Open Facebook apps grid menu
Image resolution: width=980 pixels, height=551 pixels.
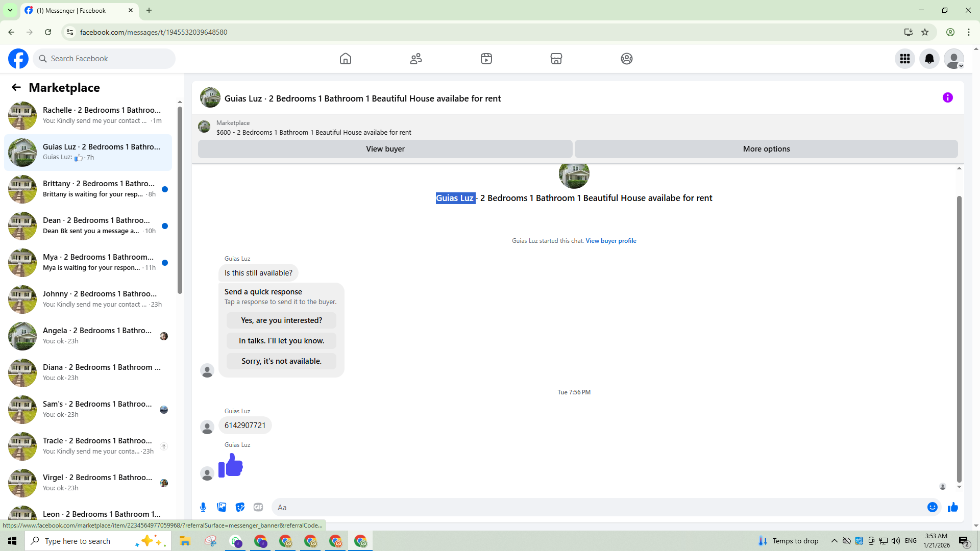pyautogui.click(x=904, y=59)
